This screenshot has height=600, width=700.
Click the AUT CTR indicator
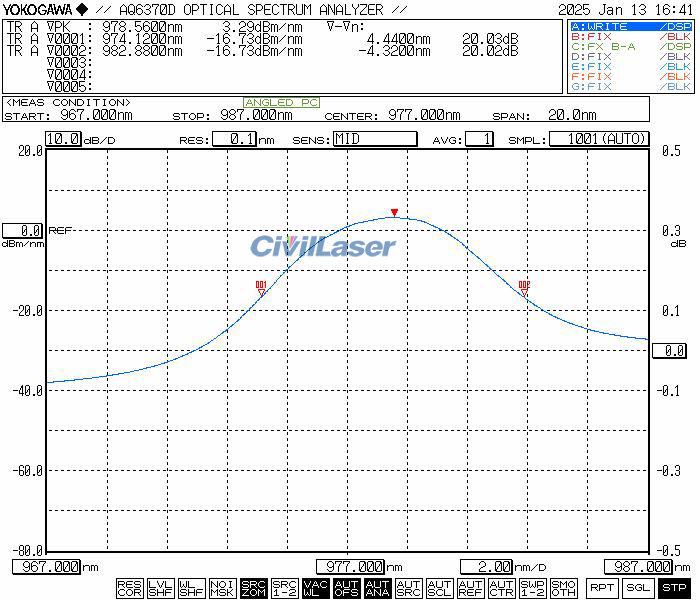(502, 588)
